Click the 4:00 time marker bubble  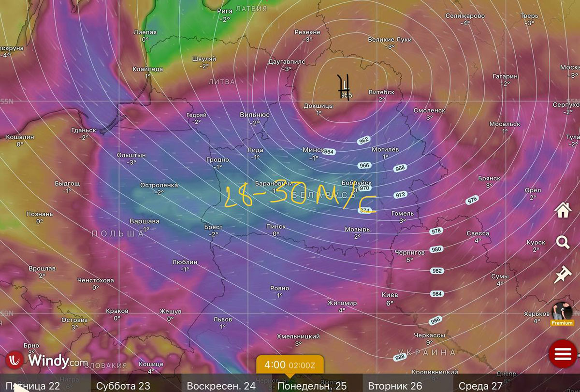[290, 364]
